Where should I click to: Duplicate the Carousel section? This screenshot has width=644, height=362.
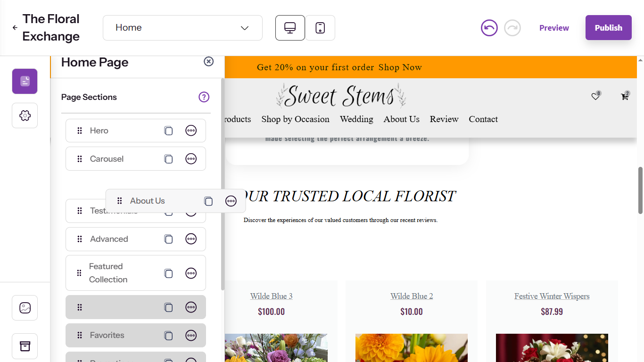[x=168, y=159]
